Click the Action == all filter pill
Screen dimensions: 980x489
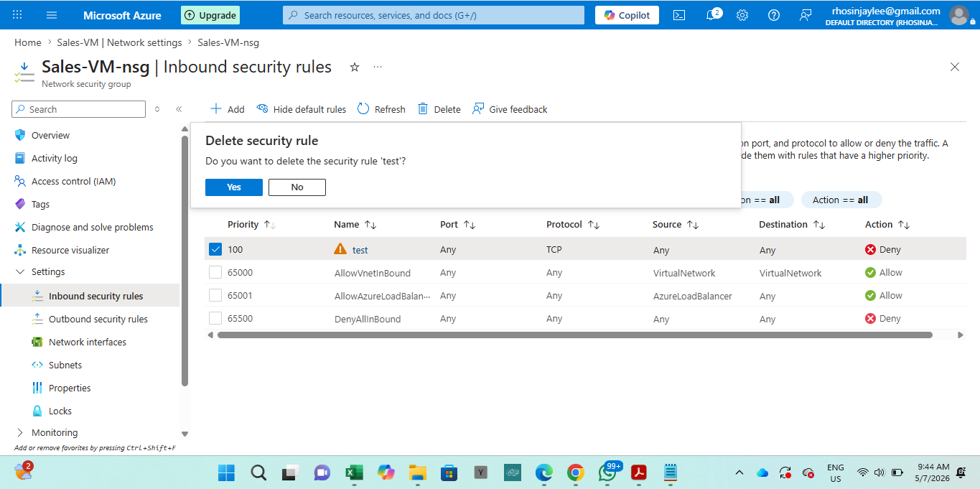[x=841, y=200]
